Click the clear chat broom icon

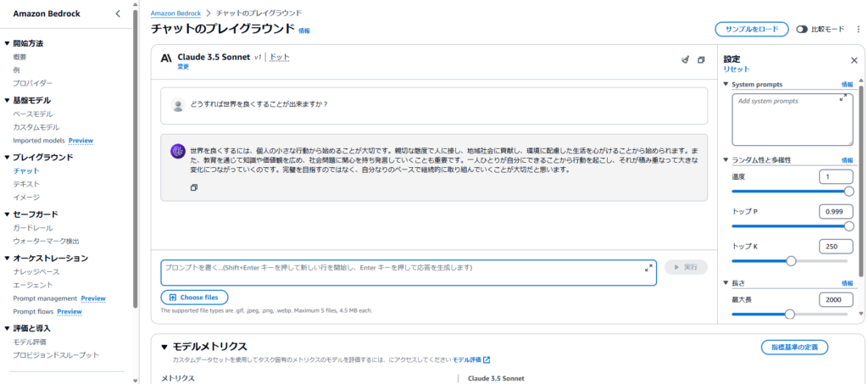685,60
